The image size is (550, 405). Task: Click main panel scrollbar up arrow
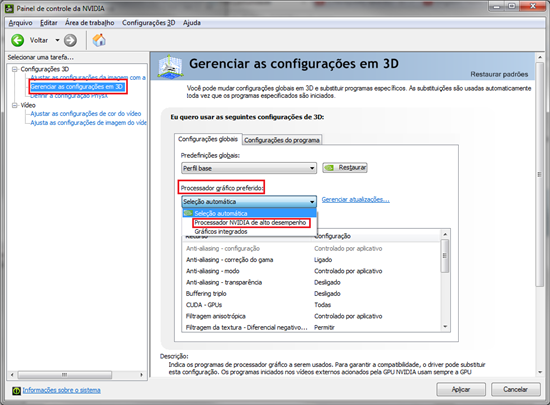click(540, 57)
